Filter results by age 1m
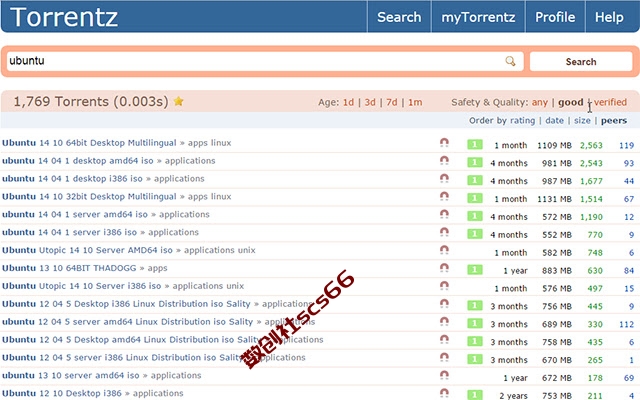Viewport: 640px width, 400px height. click(x=415, y=102)
